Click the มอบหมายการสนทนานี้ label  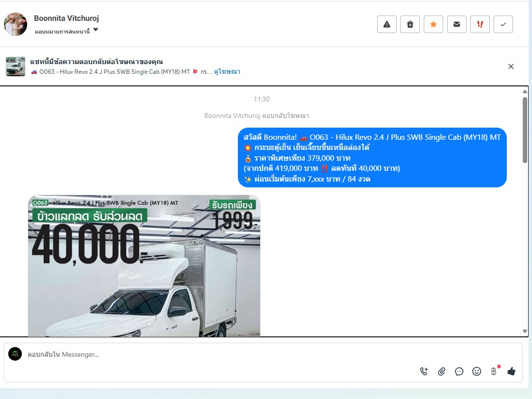(62, 31)
